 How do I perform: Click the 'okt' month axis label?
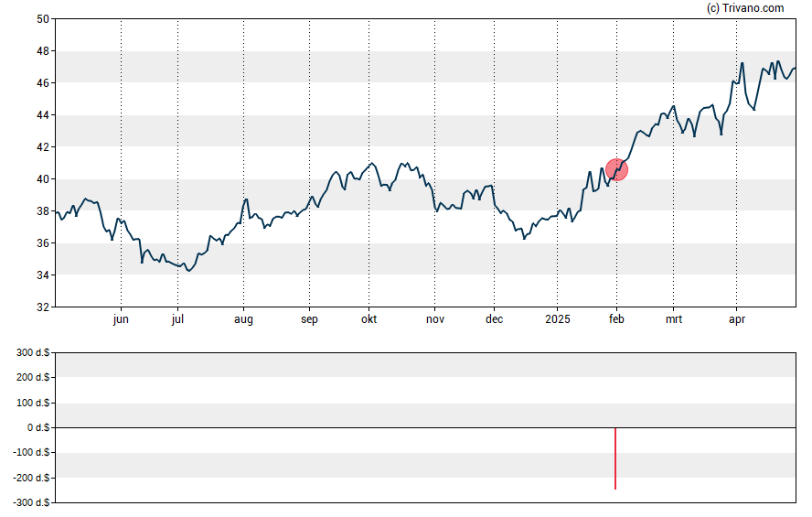(369, 319)
